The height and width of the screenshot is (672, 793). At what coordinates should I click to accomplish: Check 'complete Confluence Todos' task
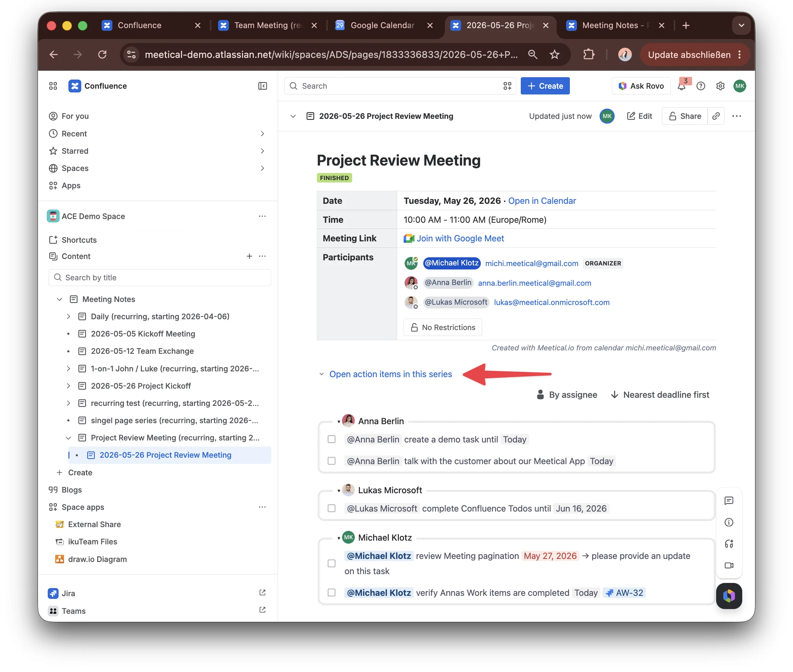331,508
